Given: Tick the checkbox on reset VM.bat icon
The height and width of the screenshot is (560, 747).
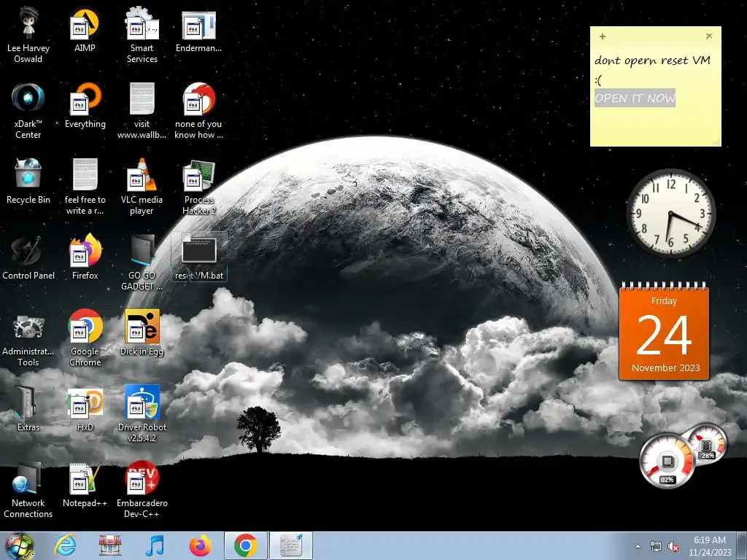Looking at the screenshot, I should [186, 238].
